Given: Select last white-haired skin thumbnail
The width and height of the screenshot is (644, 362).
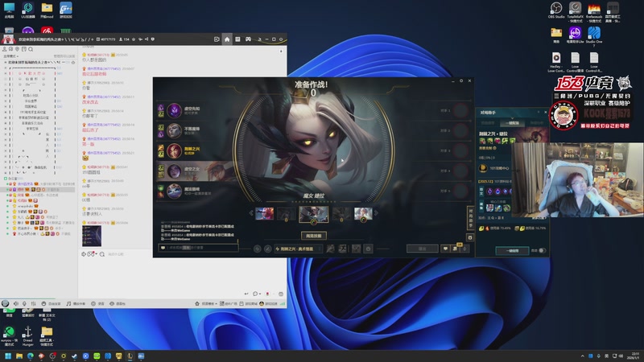Looking at the screenshot, I should [x=364, y=213].
